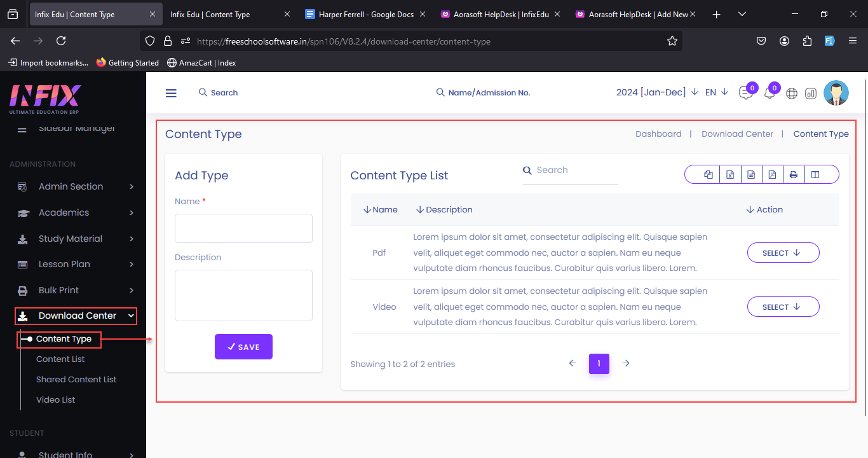Open the Firefox application menu
This screenshot has width=868, height=458.
pos(853,41)
